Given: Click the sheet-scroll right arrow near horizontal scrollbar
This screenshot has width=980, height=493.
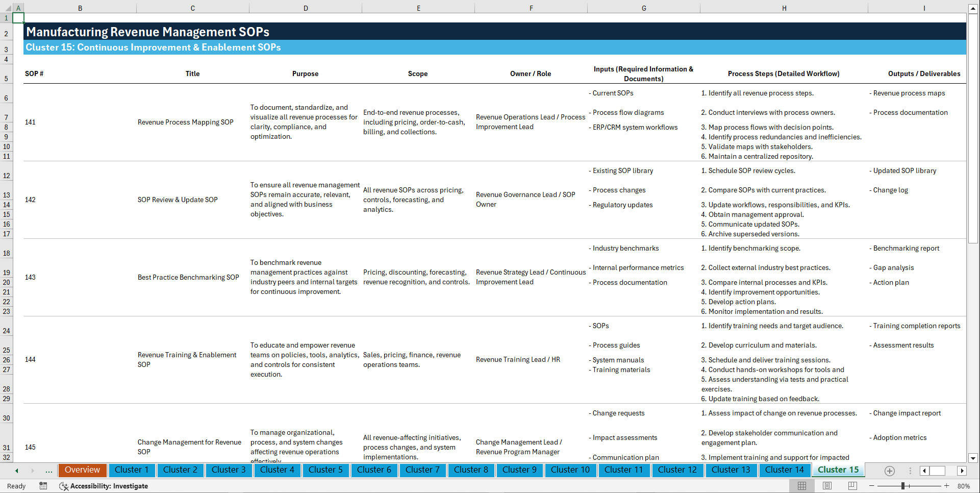Looking at the screenshot, I should [x=962, y=471].
